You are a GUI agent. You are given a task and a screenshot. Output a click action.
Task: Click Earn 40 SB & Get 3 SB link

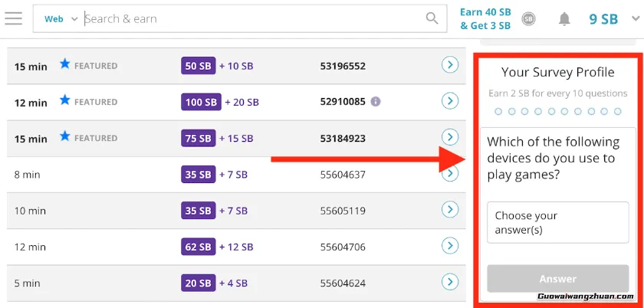pyautogui.click(x=485, y=19)
